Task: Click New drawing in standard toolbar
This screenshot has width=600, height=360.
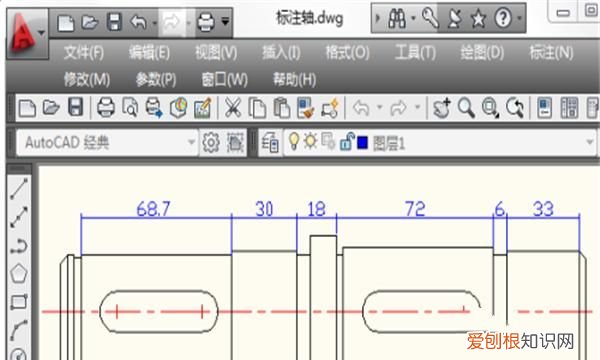Action: coord(27,108)
